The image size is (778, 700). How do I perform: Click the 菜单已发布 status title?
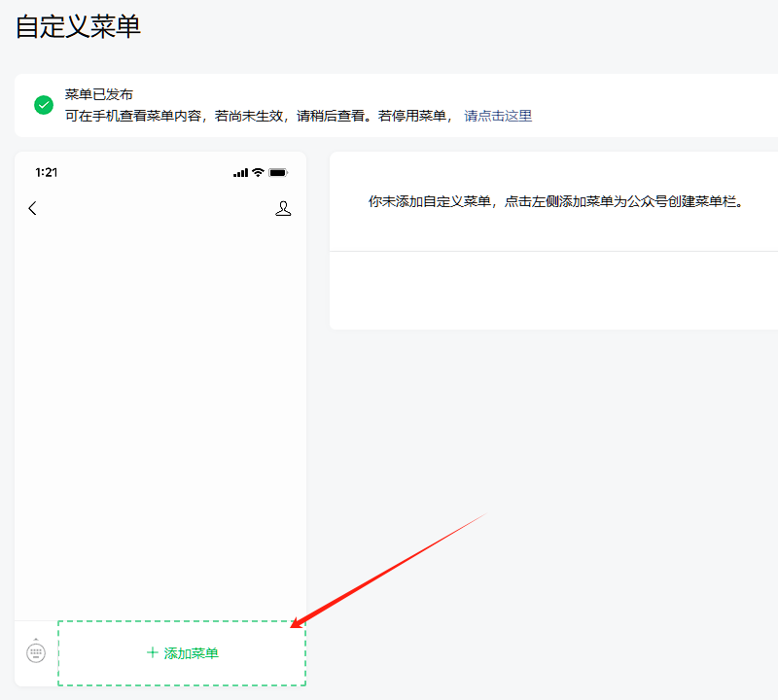(99, 94)
